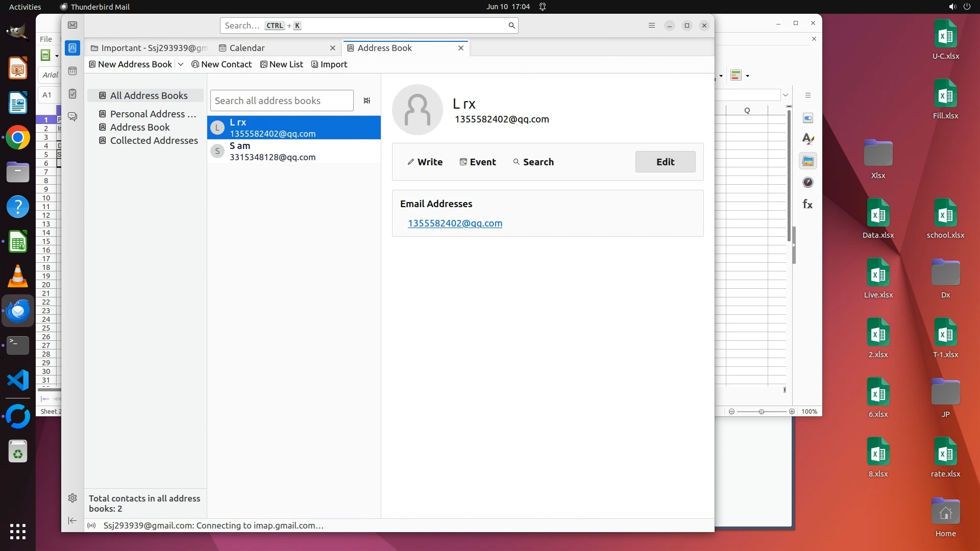This screenshot has height=551, width=980.
Task: Open the Chat space icon
Action: click(x=72, y=117)
